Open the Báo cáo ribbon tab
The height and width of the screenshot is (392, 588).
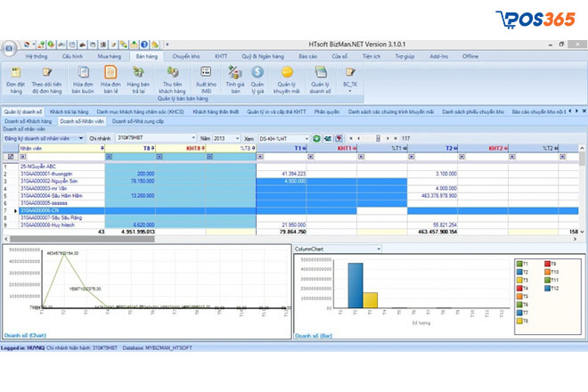[x=308, y=55]
